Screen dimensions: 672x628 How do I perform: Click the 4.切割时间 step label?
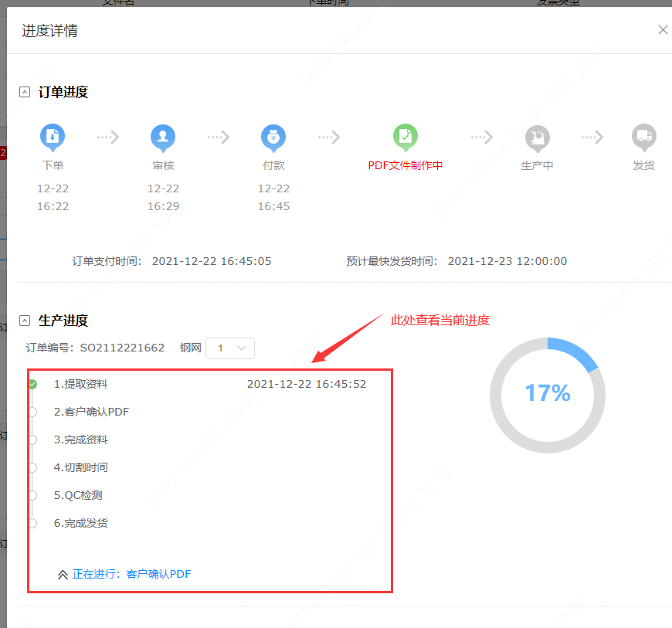(81, 467)
